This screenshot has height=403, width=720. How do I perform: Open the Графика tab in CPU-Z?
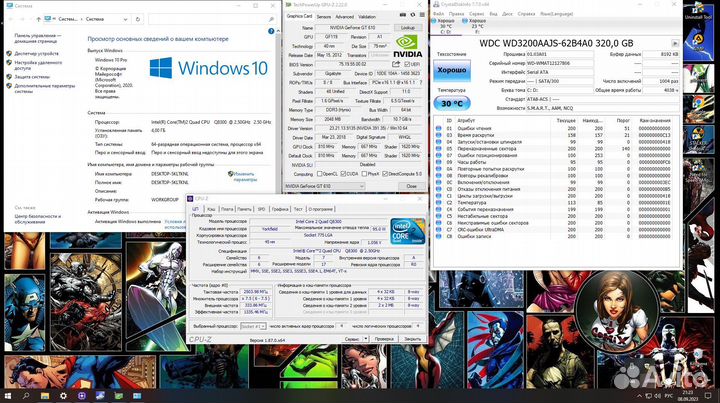click(280, 209)
